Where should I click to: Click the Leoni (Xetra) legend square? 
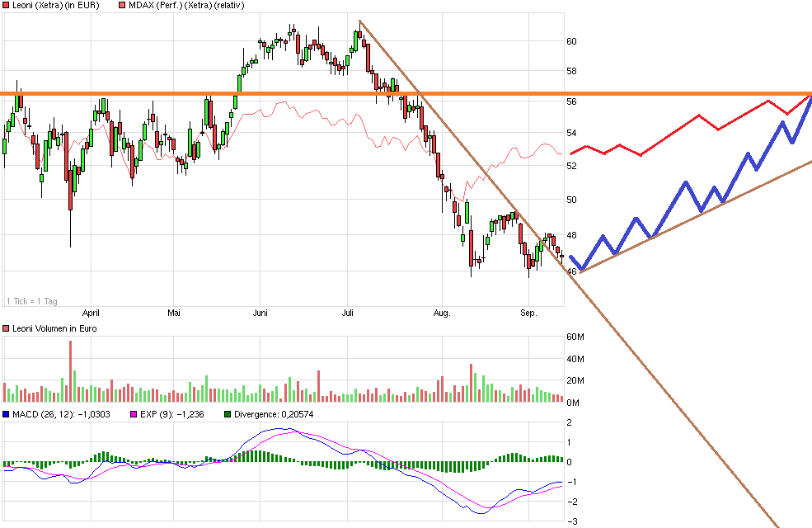7,5
